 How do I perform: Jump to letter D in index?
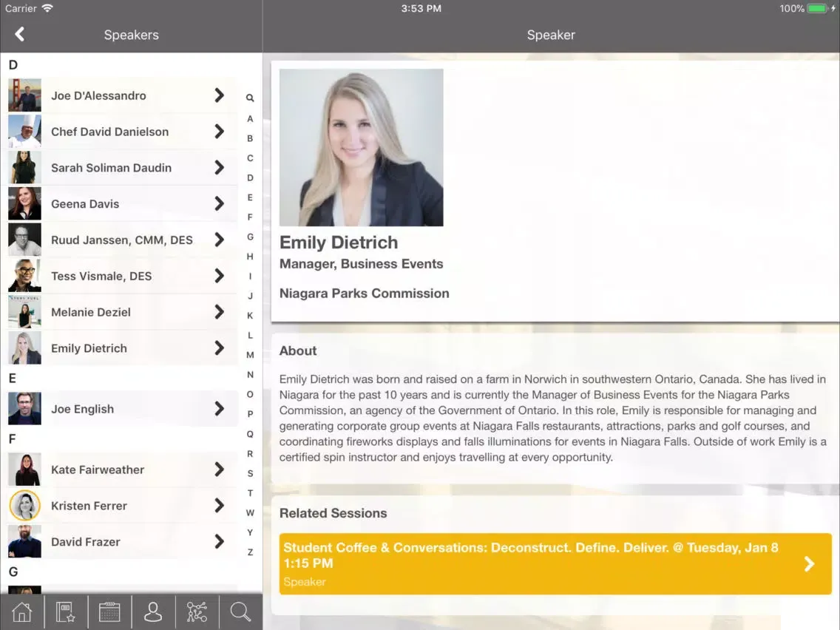(x=250, y=178)
